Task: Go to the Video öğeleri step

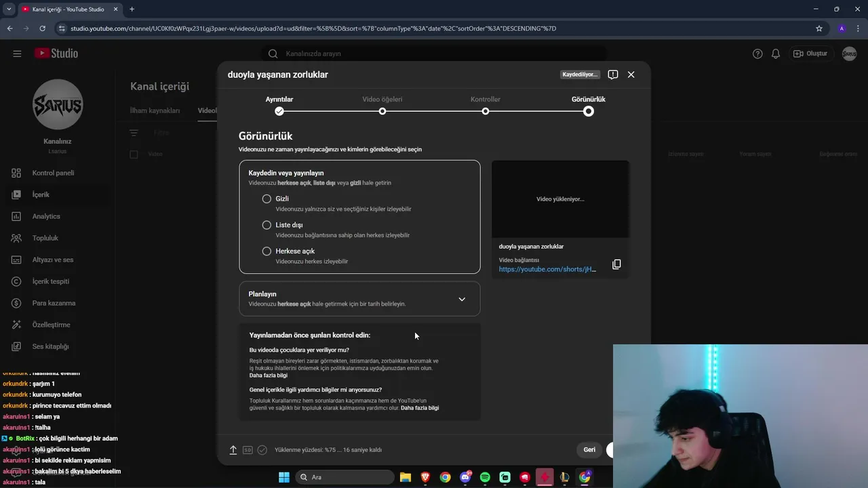Action: 382,105
